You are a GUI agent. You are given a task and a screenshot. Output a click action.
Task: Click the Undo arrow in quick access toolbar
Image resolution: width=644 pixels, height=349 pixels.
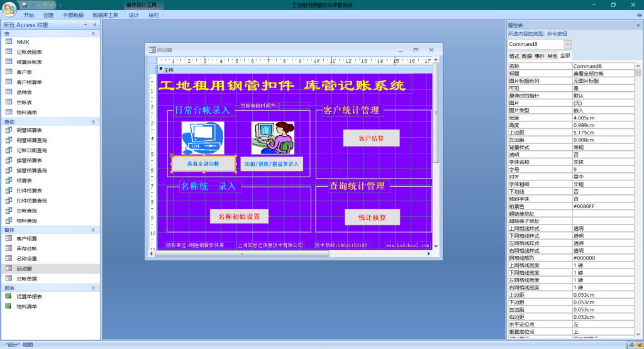(33, 4)
